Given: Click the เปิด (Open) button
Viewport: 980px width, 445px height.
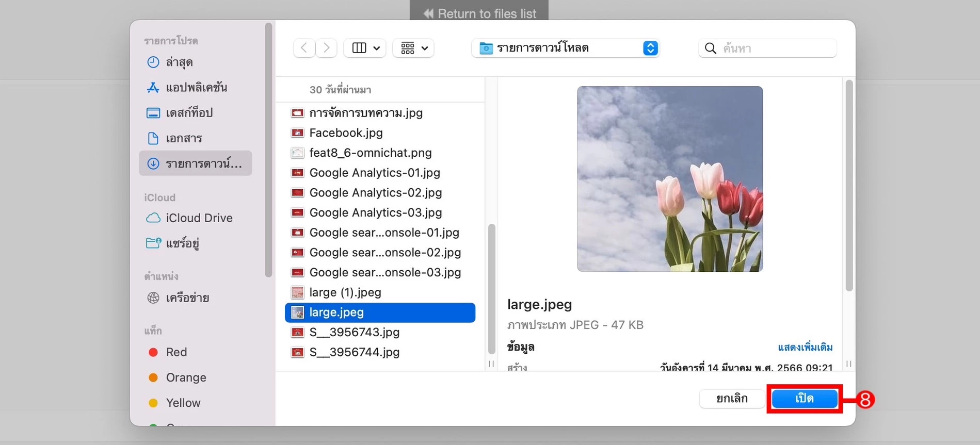Looking at the screenshot, I should click(804, 399).
